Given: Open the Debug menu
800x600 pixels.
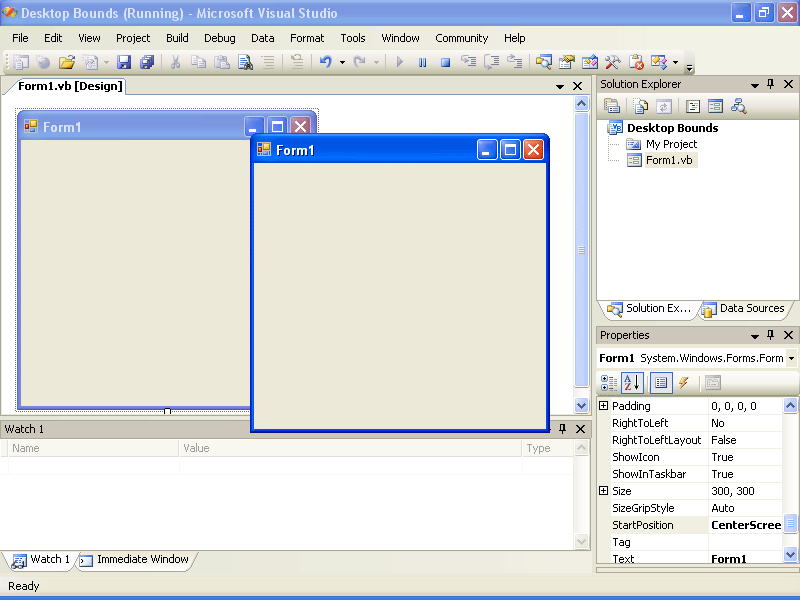Looking at the screenshot, I should tap(219, 38).
